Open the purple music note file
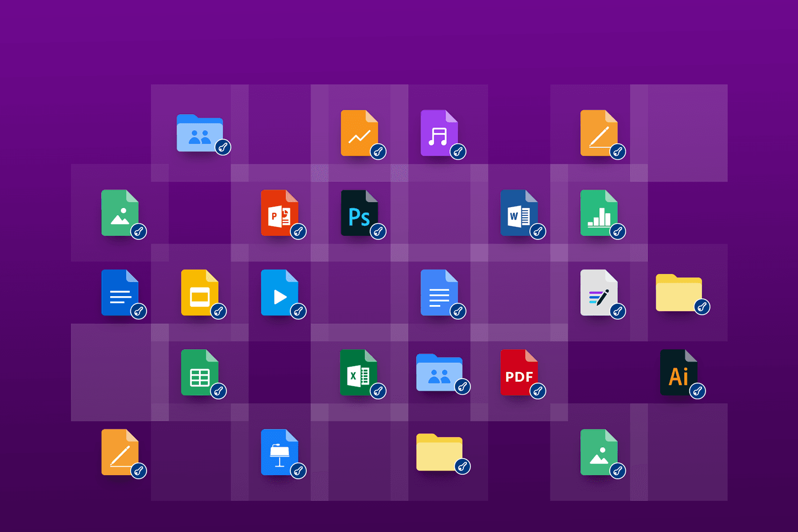 coord(439,133)
